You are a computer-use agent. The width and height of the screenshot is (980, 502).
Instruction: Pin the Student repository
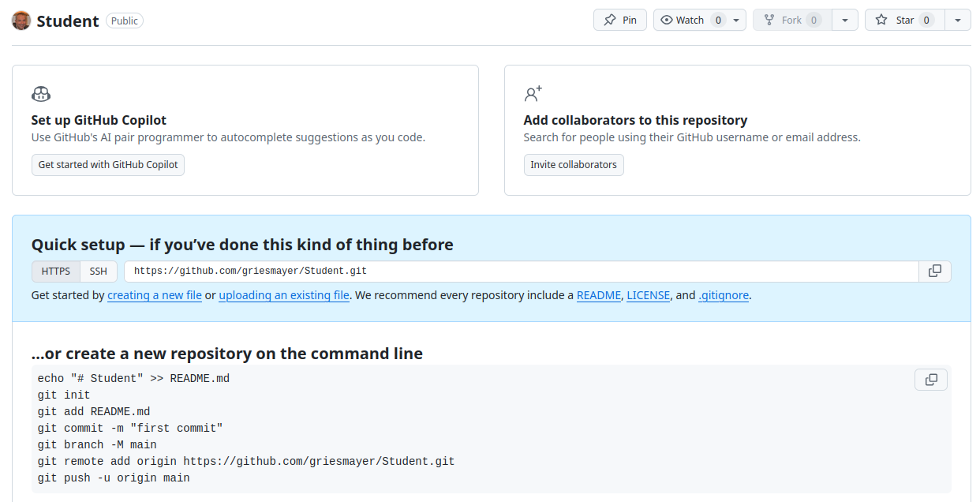click(620, 21)
